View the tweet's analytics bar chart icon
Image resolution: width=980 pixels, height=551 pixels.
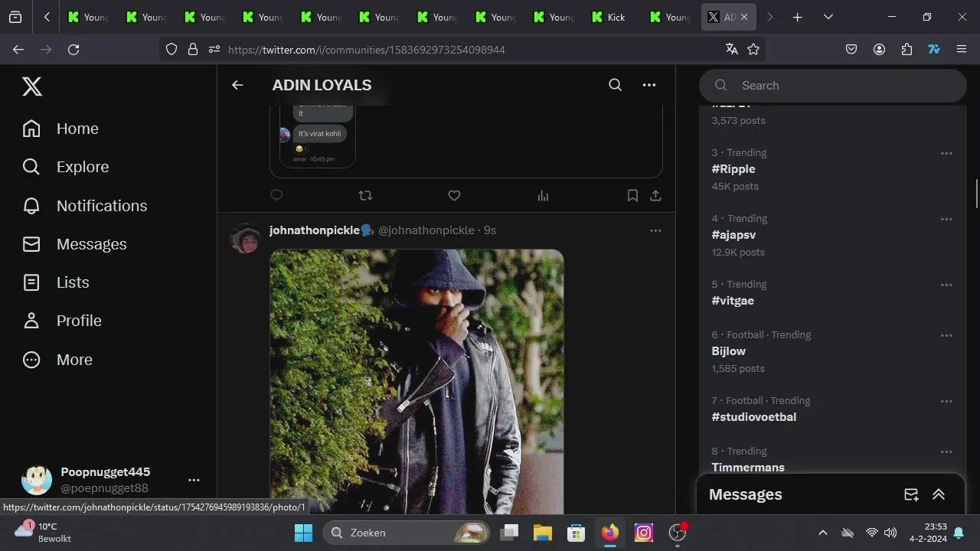[x=543, y=196]
